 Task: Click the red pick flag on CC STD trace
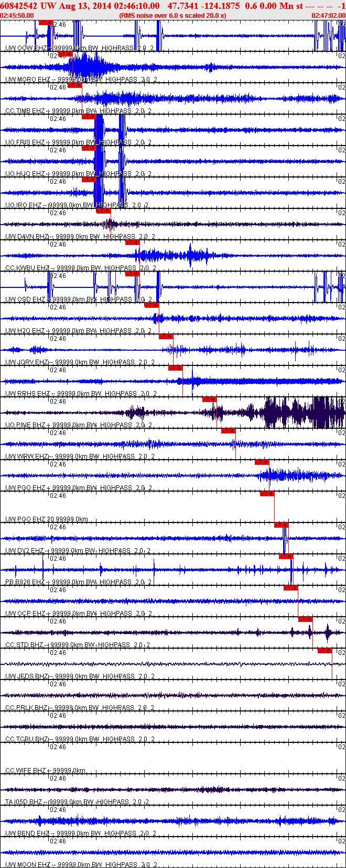point(306,619)
